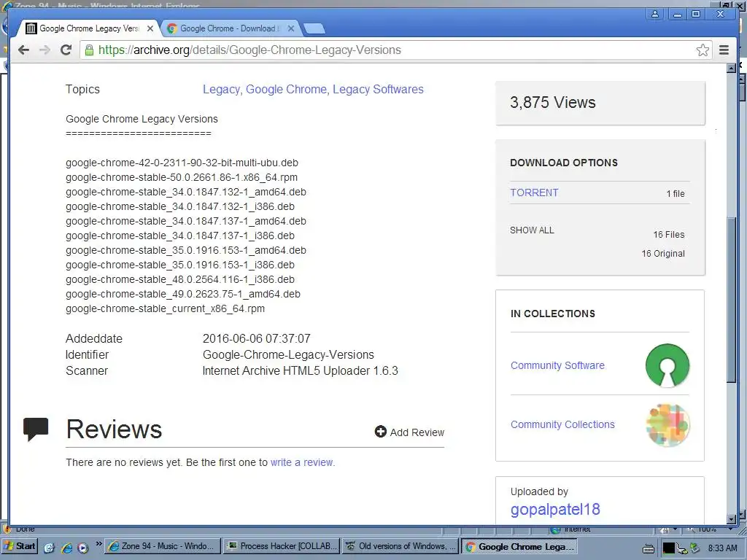747x560 pixels.
Task: Click the network connection tray icon
Action: tap(682, 548)
